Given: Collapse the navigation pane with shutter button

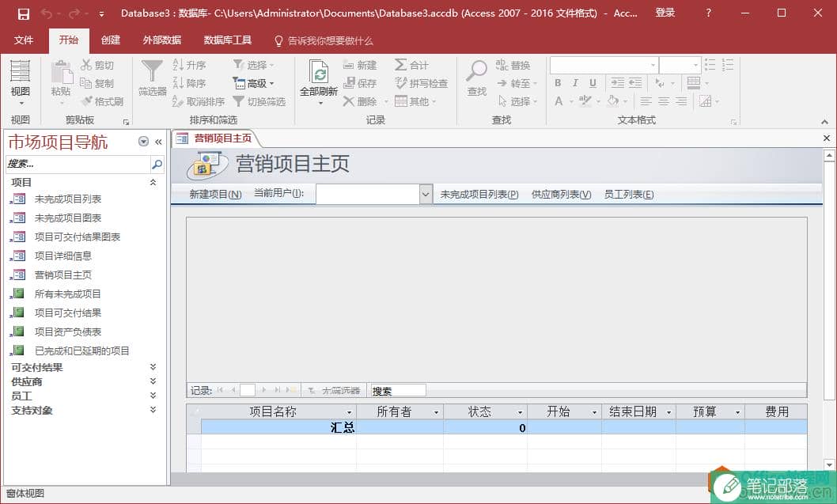Looking at the screenshot, I should coord(158,142).
